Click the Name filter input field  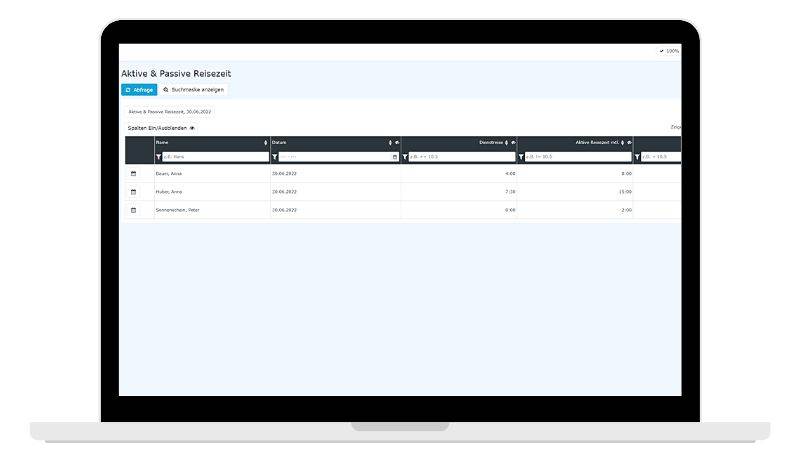[215, 157]
